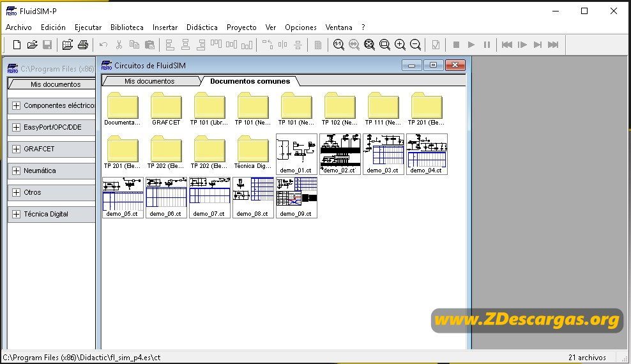Start simulation with the Play button

pyautogui.click(x=471, y=45)
